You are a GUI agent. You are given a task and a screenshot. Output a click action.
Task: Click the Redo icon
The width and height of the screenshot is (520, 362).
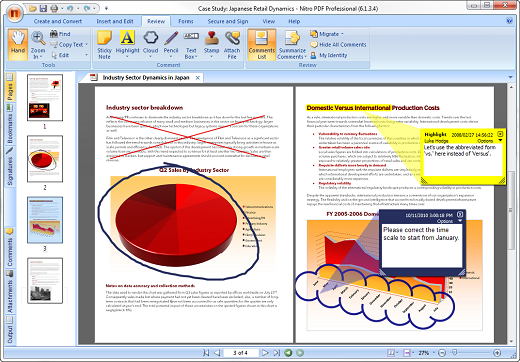coord(87,8)
